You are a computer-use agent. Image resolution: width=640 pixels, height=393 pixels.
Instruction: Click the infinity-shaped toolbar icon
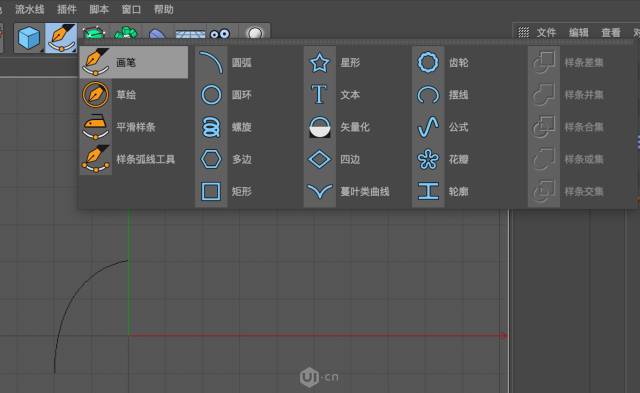coord(220,34)
